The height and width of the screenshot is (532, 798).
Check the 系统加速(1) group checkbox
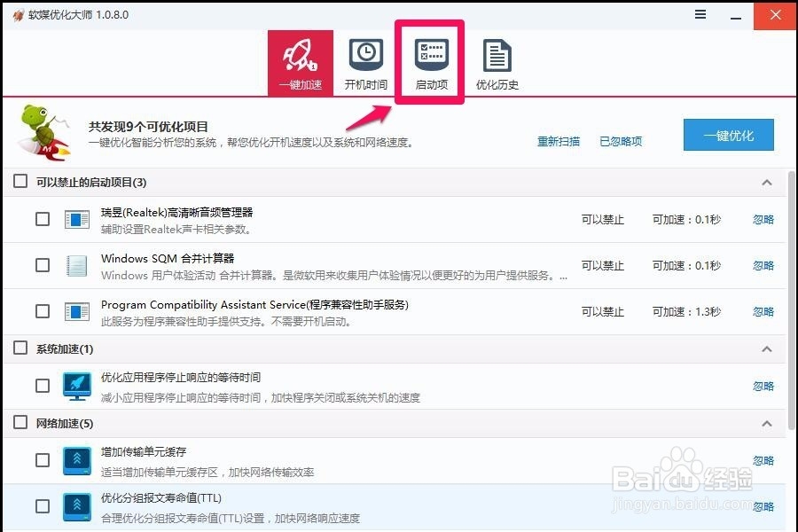pyautogui.click(x=20, y=348)
